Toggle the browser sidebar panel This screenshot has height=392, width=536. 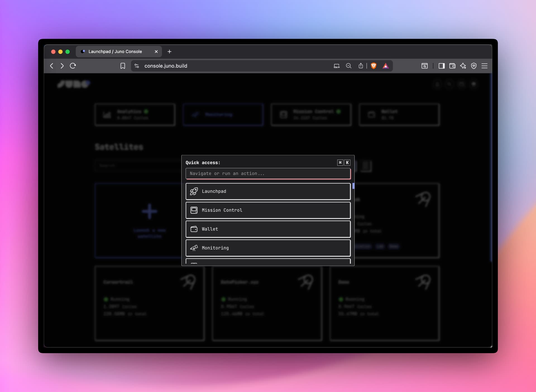click(441, 66)
